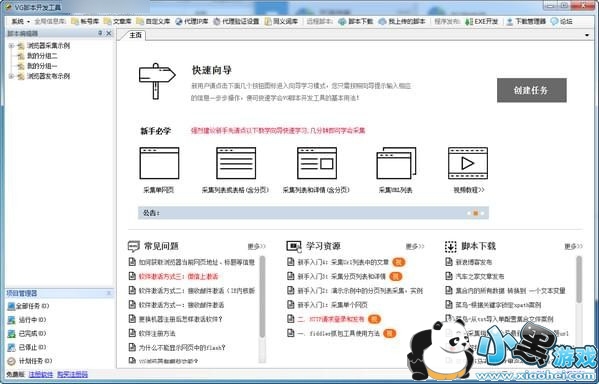
Task: Open the 视频教程 video tutorial icon
Action: [x=468, y=163]
